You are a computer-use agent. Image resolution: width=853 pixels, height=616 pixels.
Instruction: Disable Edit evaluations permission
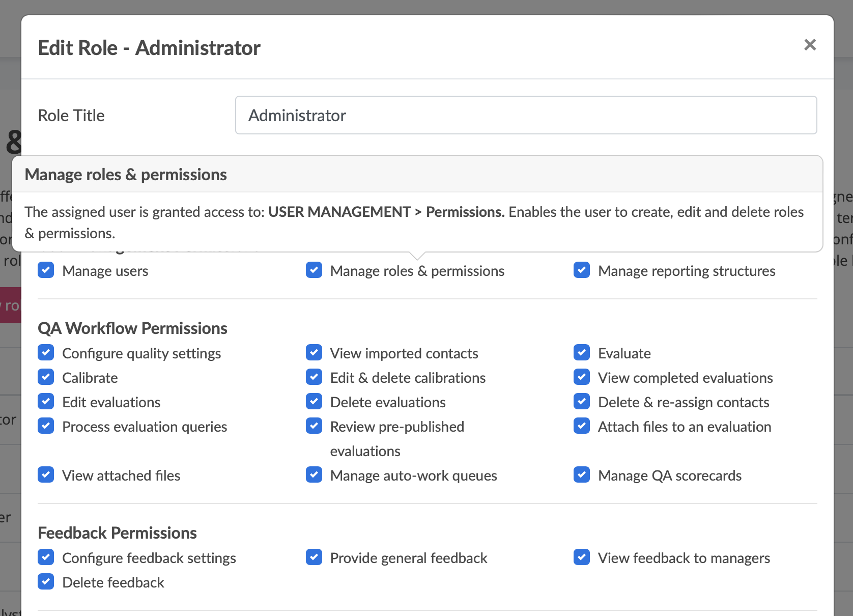[x=46, y=402]
